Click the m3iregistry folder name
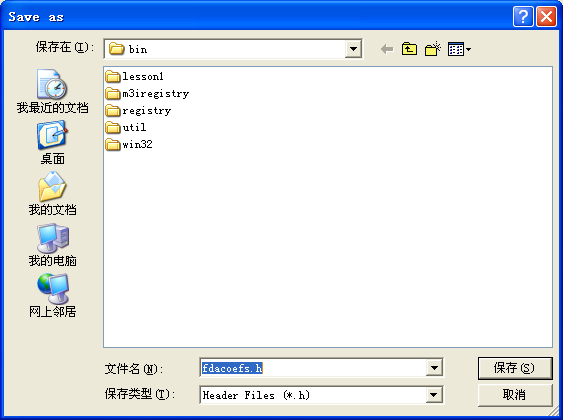 pos(155,94)
